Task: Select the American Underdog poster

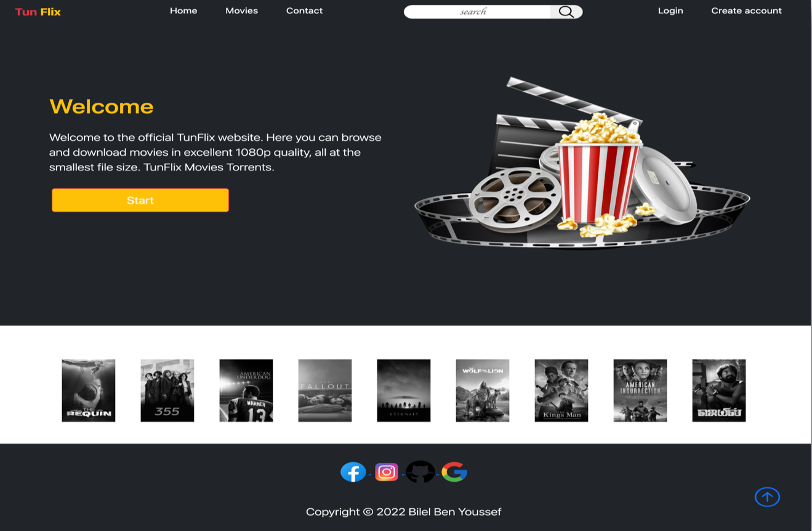Action: (246, 391)
